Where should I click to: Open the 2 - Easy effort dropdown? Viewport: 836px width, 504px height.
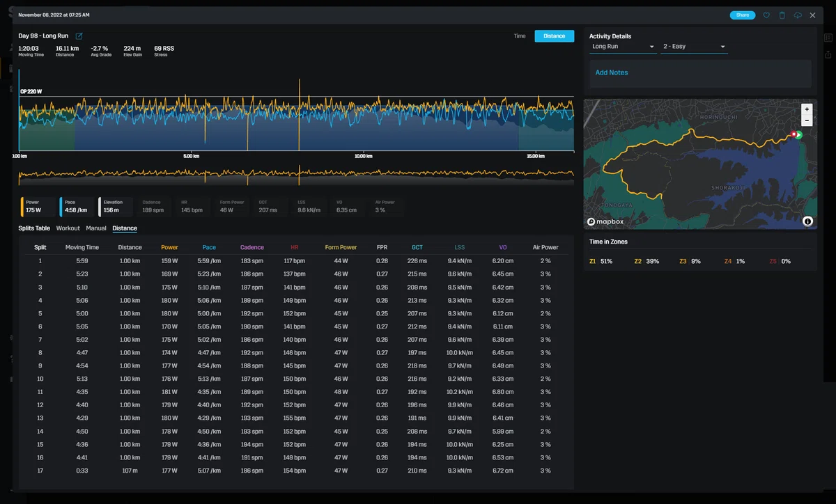(x=694, y=47)
